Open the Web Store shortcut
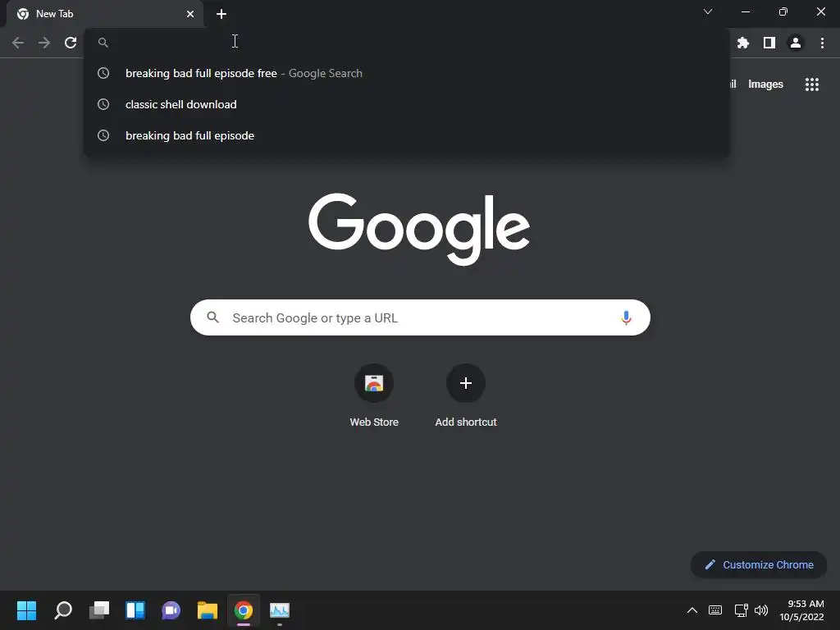The image size is (840, 630). point(374,395)
